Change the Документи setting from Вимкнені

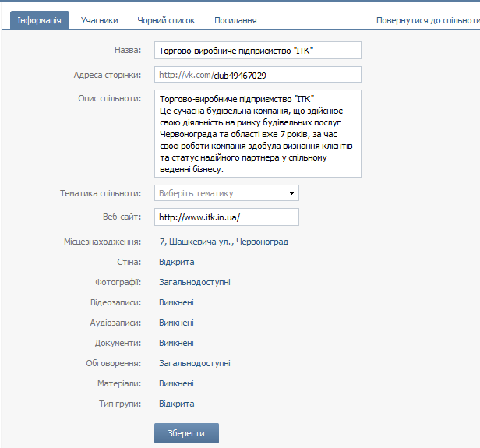click(x=176, y=343)
